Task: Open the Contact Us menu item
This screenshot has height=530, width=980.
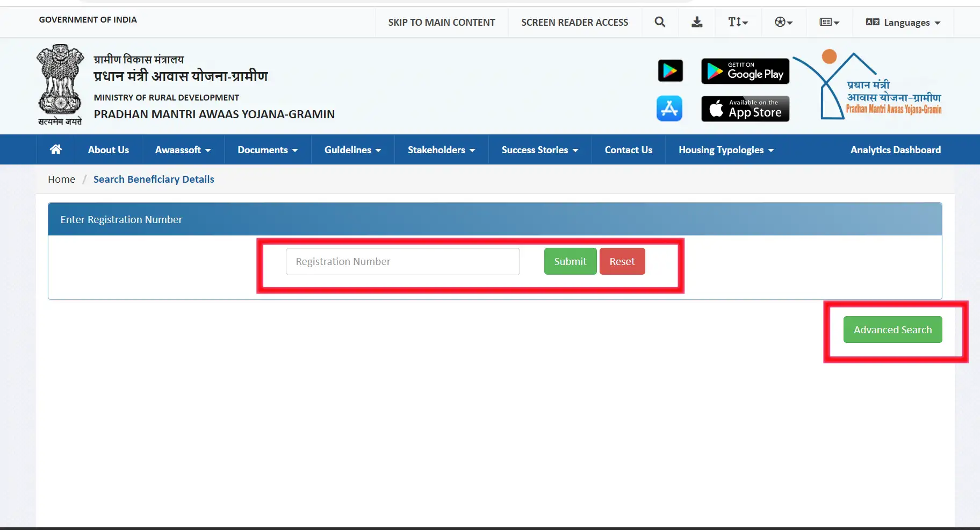Action: coord(629,150)
